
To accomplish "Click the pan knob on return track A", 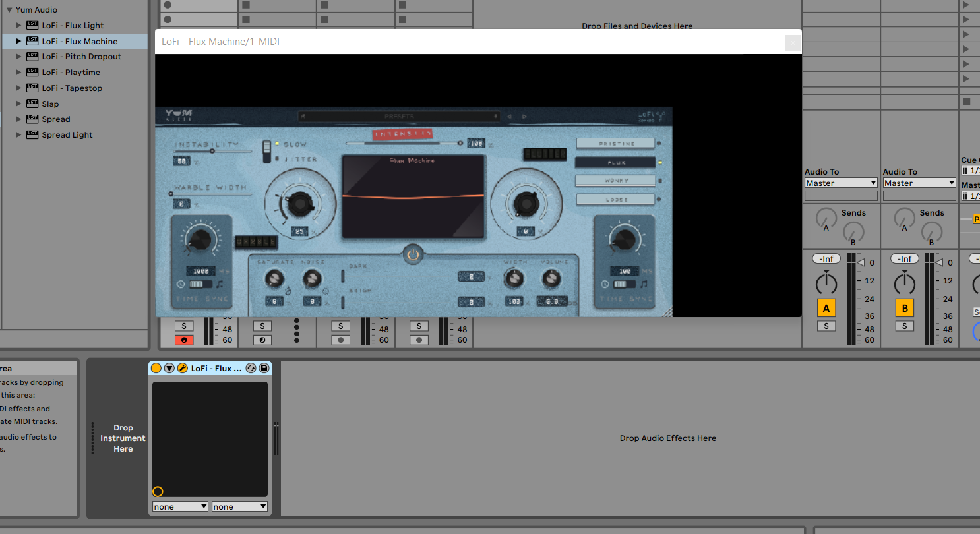I will click(x=826, y=283).
